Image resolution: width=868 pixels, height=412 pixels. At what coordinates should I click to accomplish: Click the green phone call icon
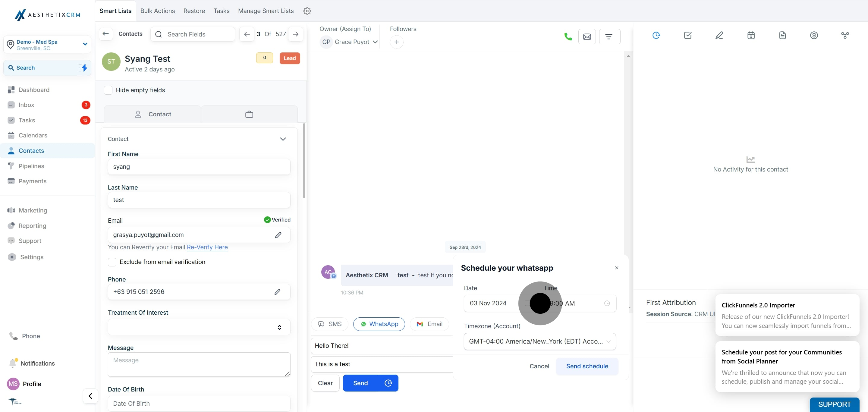(x=568, y=36)
